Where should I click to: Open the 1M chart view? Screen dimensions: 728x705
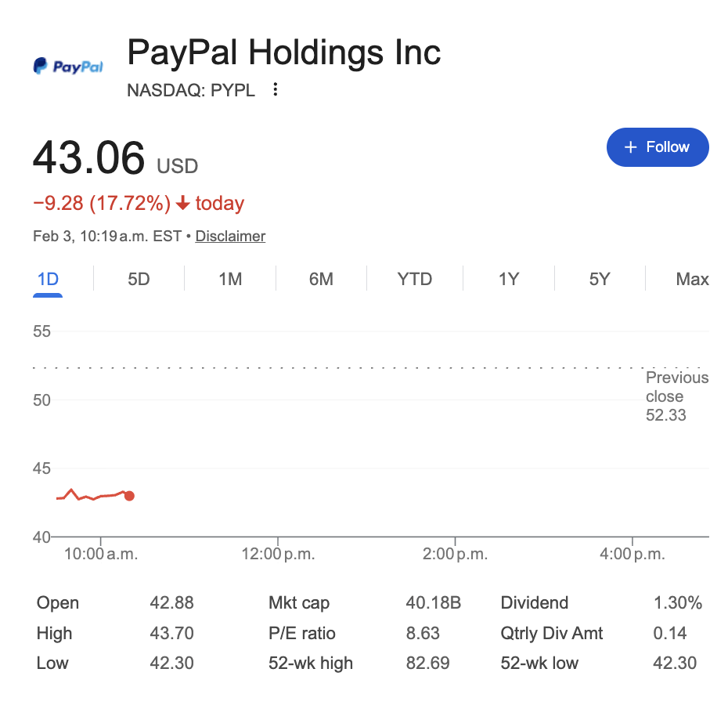pos(230,279)
